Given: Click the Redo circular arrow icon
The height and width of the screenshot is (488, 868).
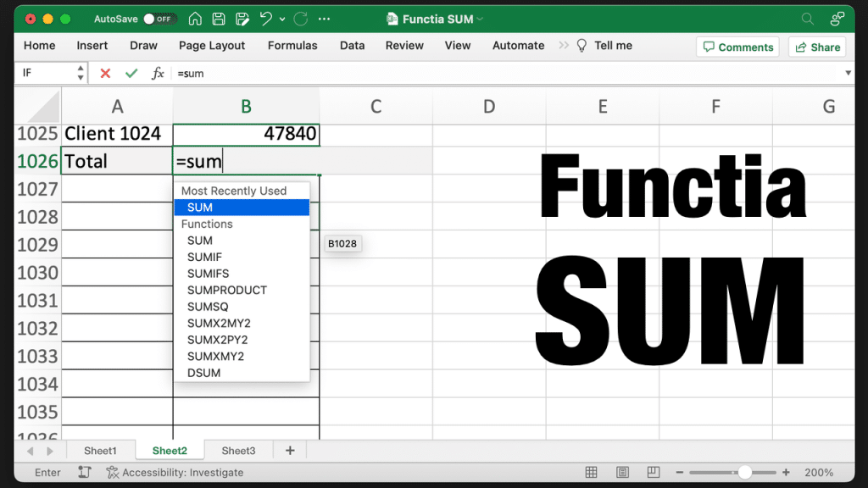Looking at the screenshot, I should (x=301, y=19).
